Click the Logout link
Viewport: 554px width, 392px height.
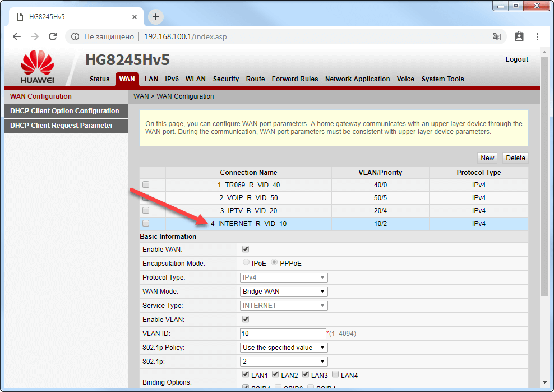516,59
